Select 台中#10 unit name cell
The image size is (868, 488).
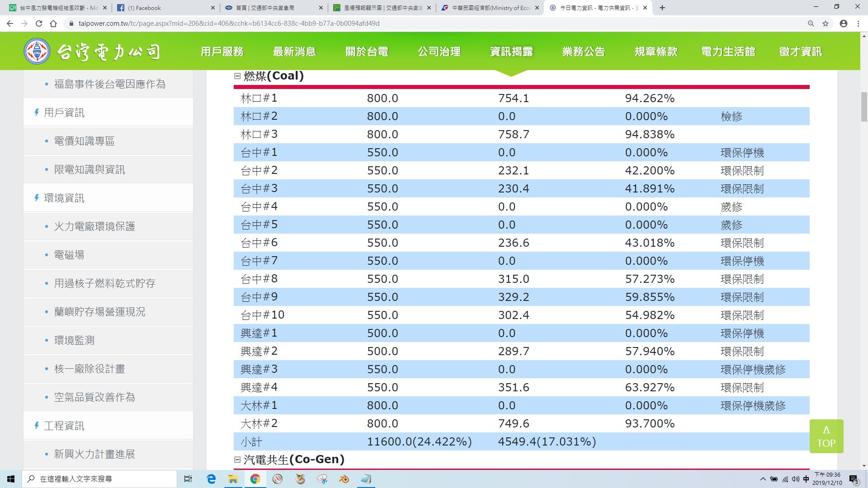click(263, 315)
